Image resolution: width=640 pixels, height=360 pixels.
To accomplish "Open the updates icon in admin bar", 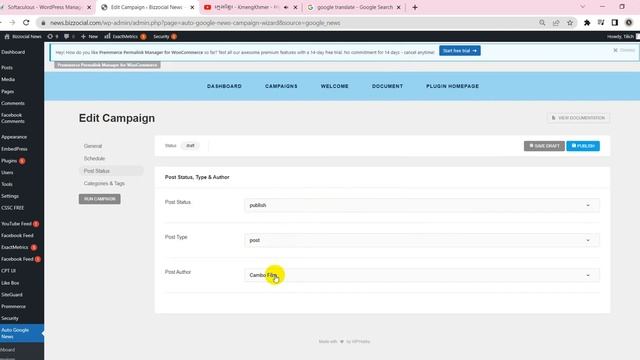I will point(52,36).
